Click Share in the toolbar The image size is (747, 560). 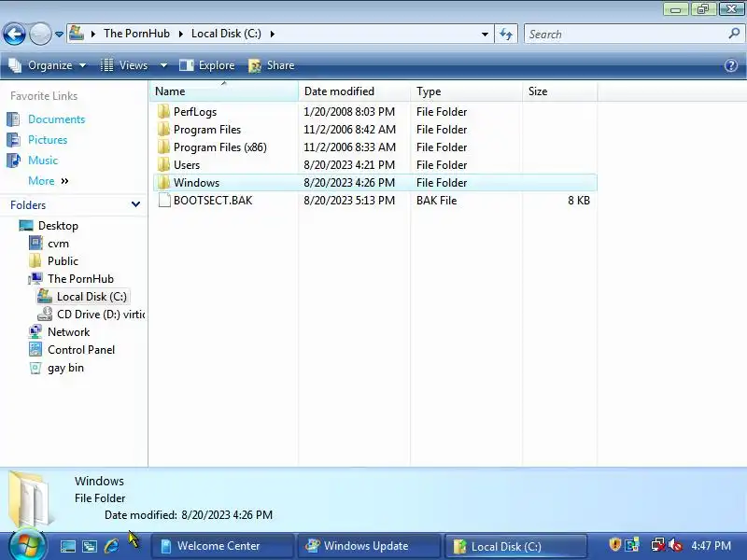pyautogui.click(x=272, y=65)
